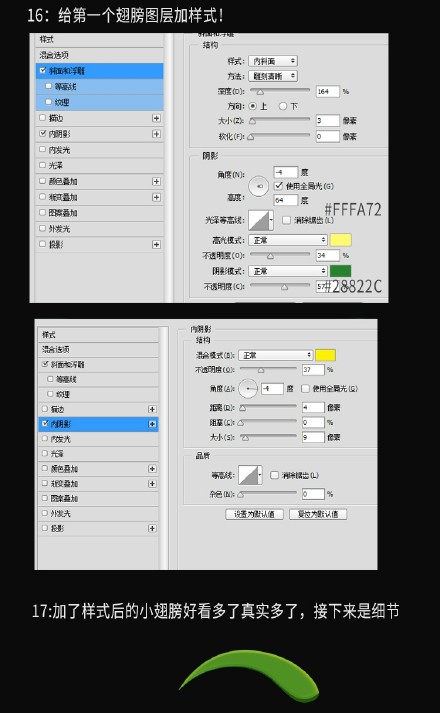Click the 软化 soften slider
The height and width of the screenshot is (713, 440).
280,136
